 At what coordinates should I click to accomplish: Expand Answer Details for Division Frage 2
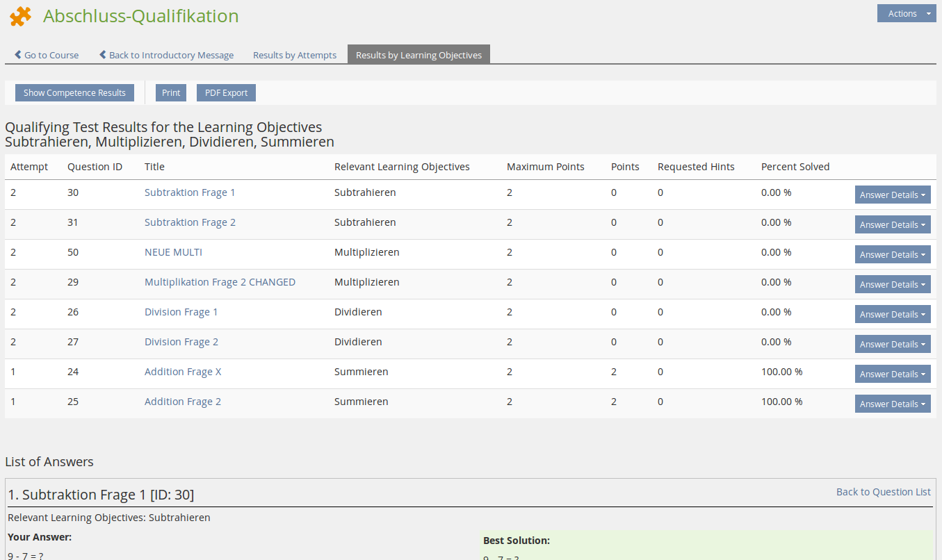pyautogui.click(x=892, y=345)
